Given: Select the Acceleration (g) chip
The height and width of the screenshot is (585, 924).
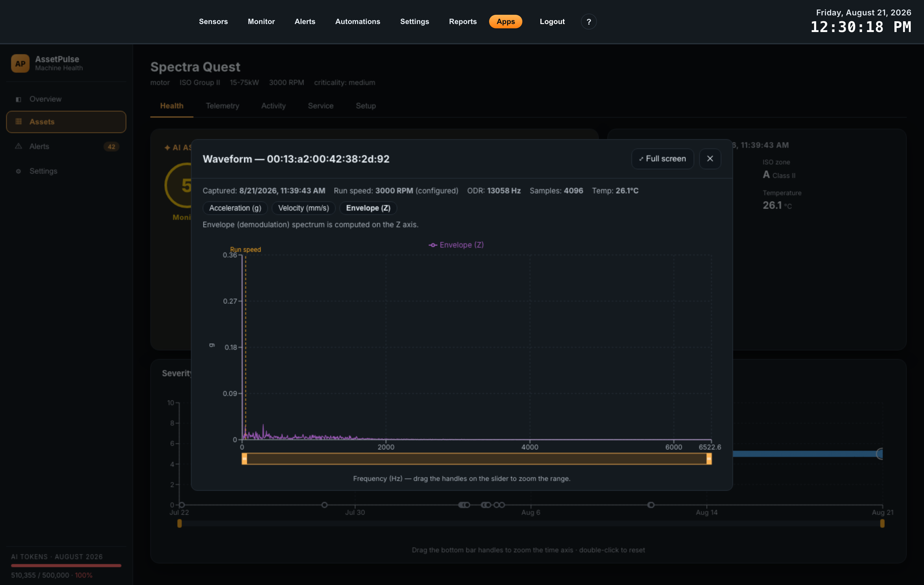Looking at the screenshot, I should [235, 208].
